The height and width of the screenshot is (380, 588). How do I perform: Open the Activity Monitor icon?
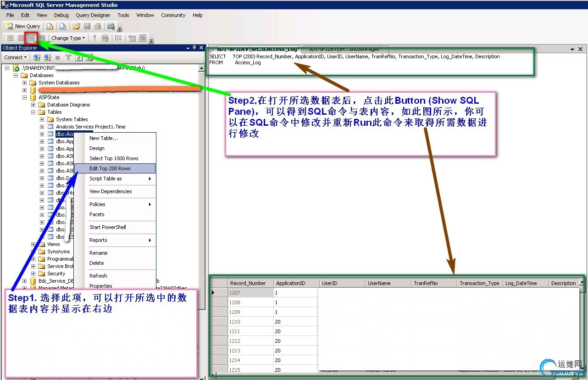click(111, 26)
